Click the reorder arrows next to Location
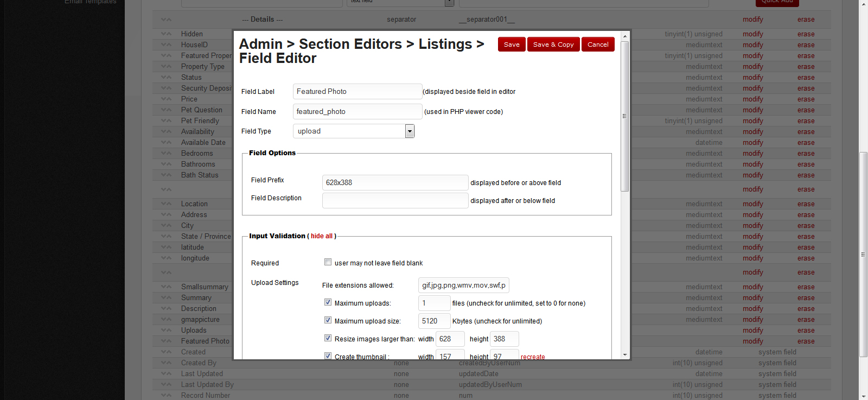Viewport: 868px width, 400px height. [166, 204]
